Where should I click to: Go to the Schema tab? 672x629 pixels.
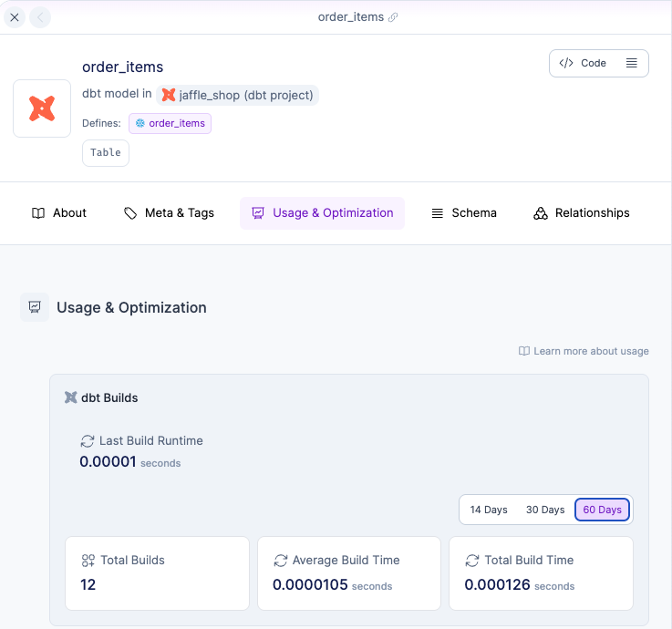click(464, 213)
